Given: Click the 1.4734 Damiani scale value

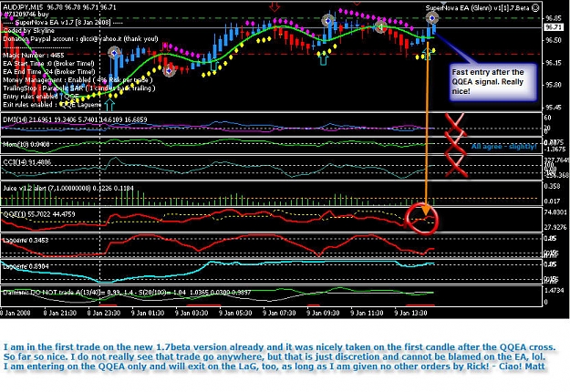Looking at the screenshot, I should click(x=554, y=290).
